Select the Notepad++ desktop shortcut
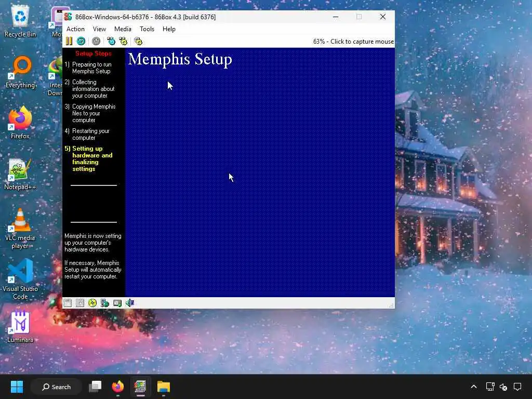 [x=20, y=174]
